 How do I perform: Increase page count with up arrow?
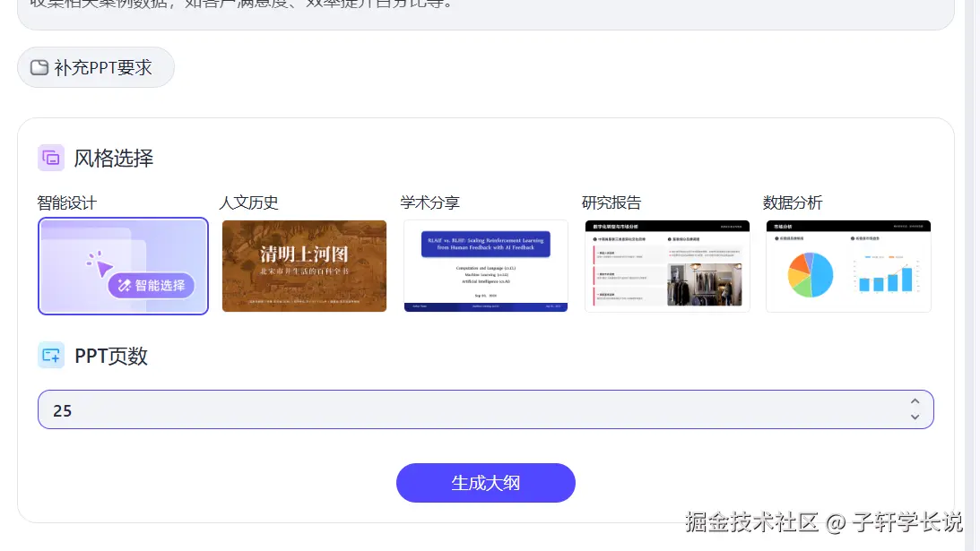tap(915, 401)
